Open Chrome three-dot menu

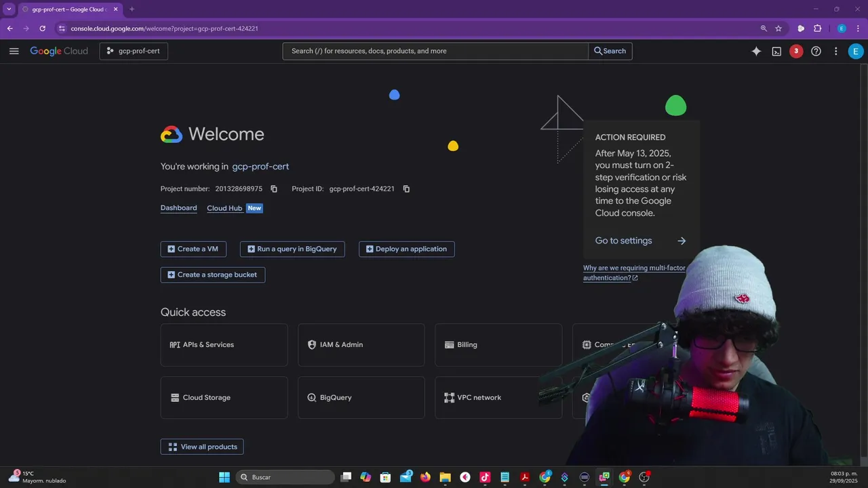click(x=858, y=28)
